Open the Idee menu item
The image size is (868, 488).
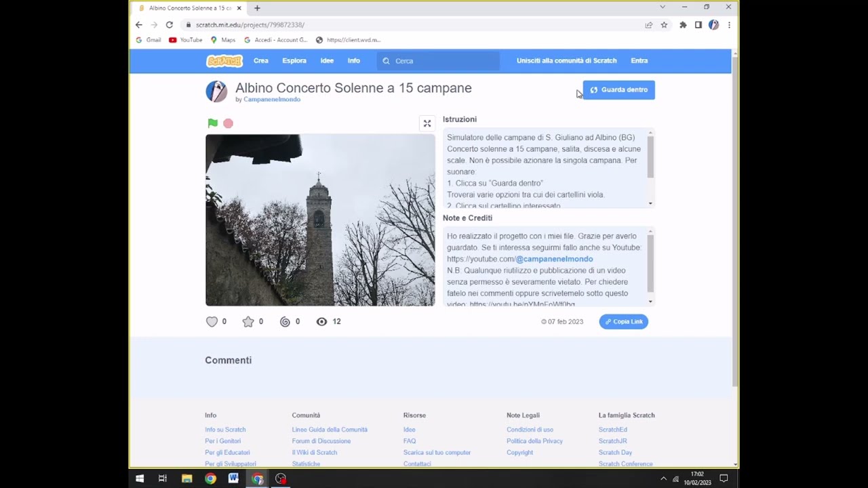[x=327, y=61]
